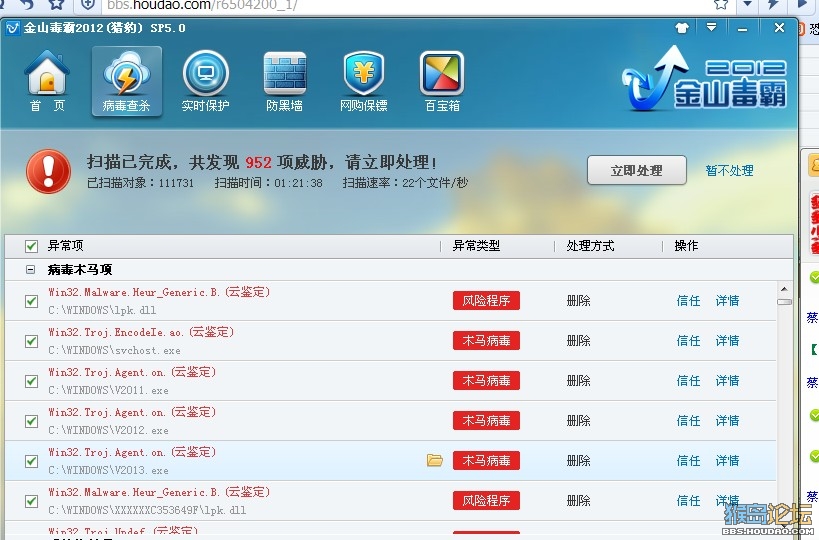
Task: Uncheck the XXXXXXC353649F\lpk.dll checkbox
Action: coord(31,501)
